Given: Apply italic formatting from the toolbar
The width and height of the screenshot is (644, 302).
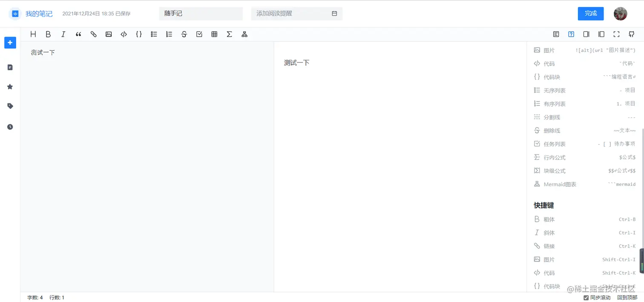Looking at the screenshot, I should [x=63, y=34].
